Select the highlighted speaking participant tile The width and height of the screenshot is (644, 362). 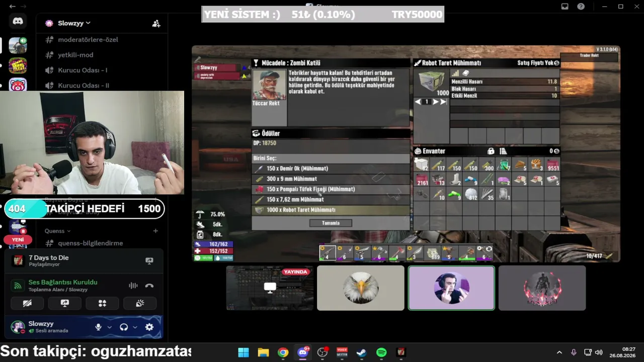click(x=451, y=288)
